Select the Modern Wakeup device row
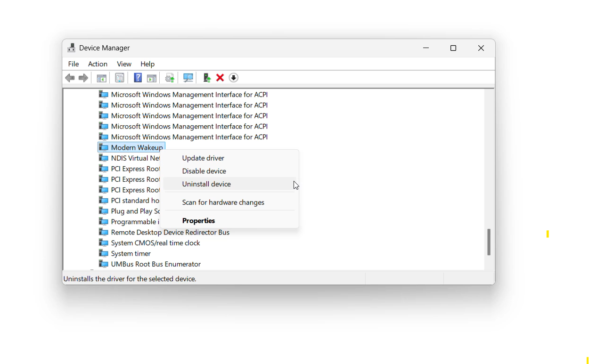 coord(131,147)
